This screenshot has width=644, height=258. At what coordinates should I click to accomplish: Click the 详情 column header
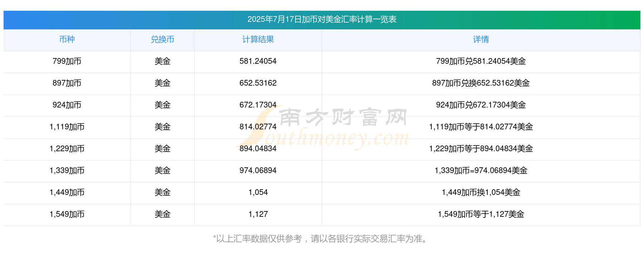[481, 39]
